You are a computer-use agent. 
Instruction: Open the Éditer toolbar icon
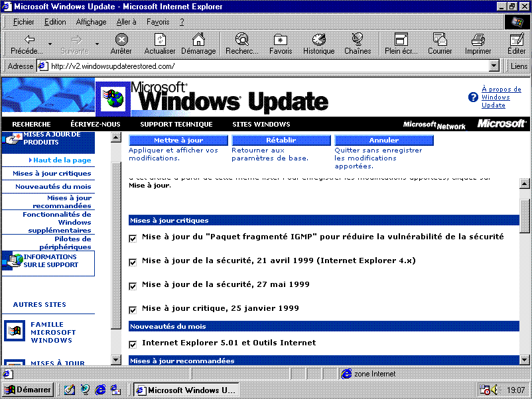(x=517, y=40)
